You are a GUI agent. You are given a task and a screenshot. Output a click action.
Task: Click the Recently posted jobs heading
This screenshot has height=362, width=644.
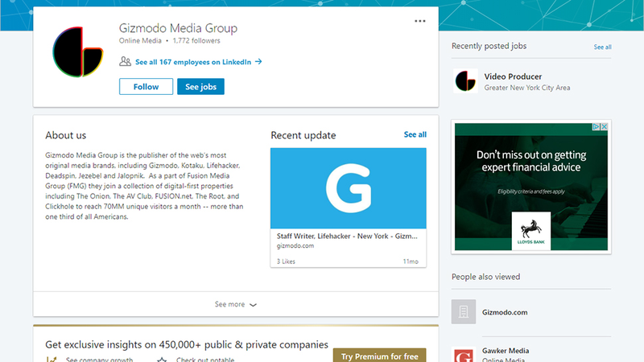[489, 46]
